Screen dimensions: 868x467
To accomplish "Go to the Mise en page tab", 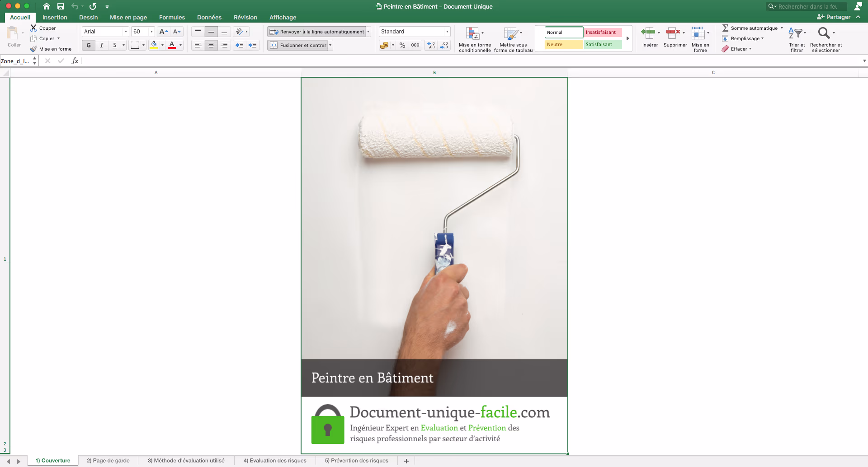I will pos(128,17).
